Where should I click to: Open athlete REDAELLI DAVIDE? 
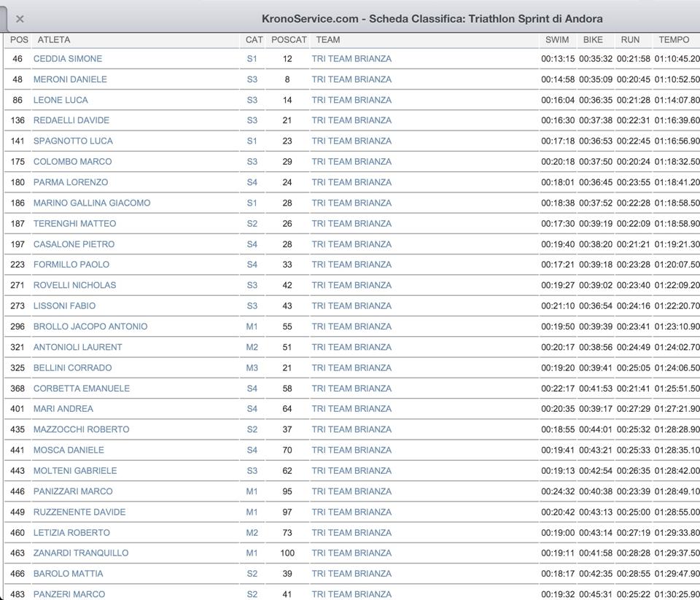point(71,120)
